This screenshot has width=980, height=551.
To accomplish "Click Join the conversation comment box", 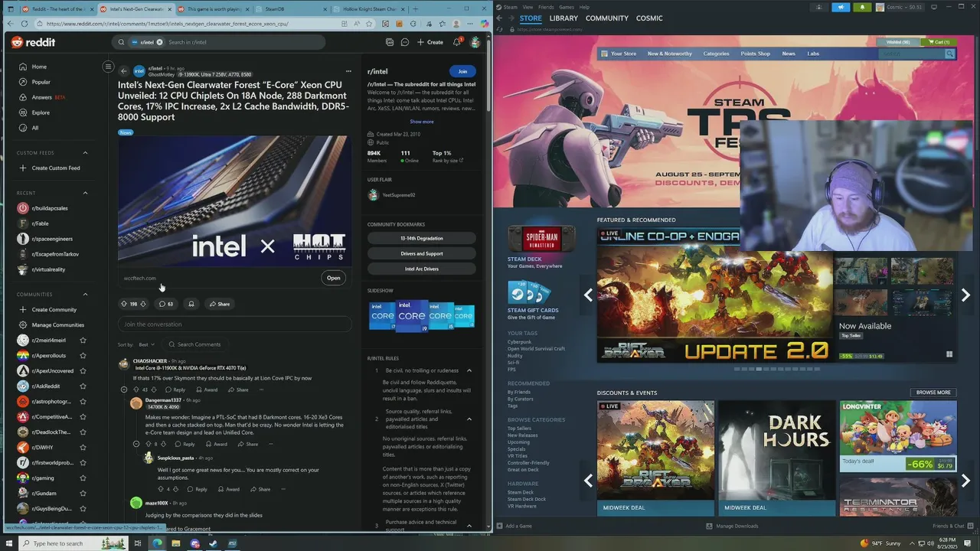I will point(235,324).
